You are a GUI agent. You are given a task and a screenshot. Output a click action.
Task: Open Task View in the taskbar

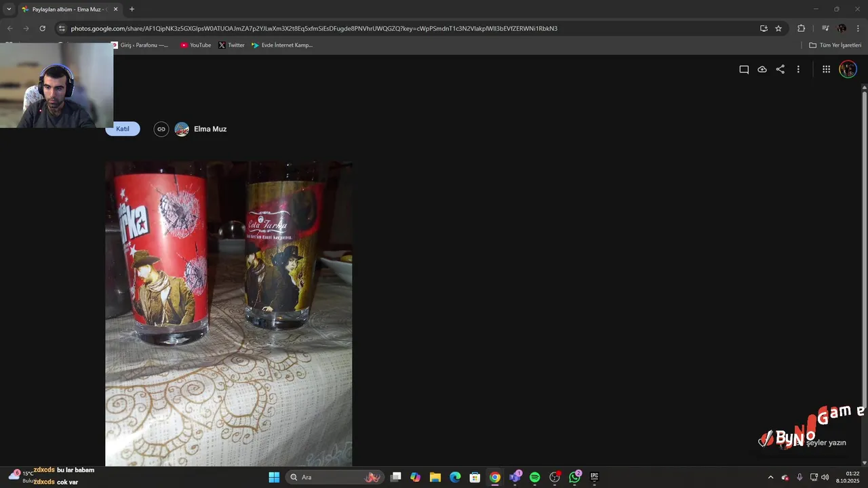tap(396, 477)
